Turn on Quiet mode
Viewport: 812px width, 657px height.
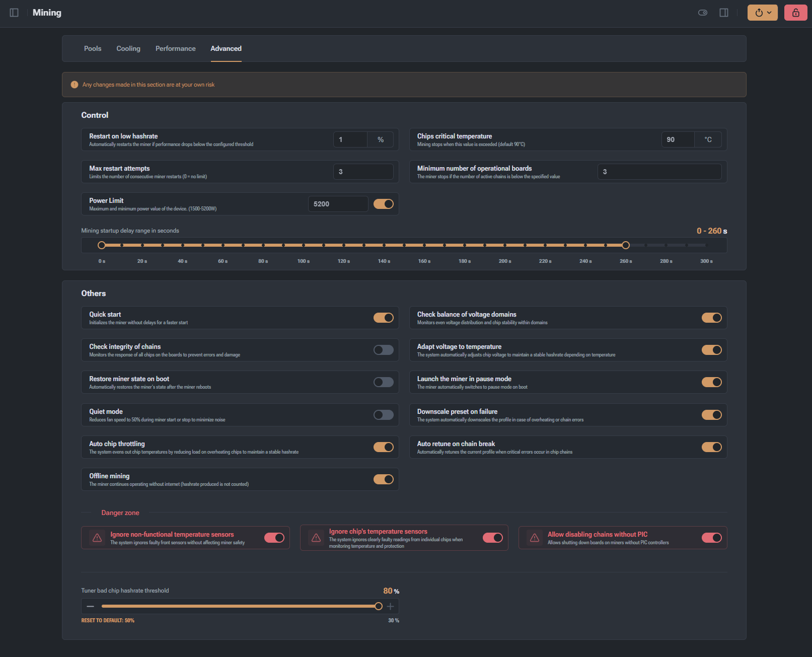[384, 415]
